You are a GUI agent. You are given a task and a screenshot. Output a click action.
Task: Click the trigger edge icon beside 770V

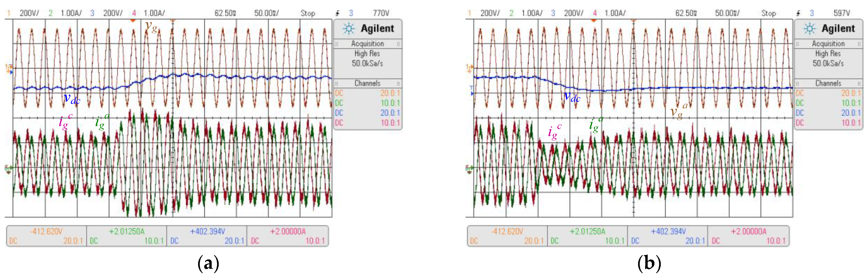[x=337, y=13]
